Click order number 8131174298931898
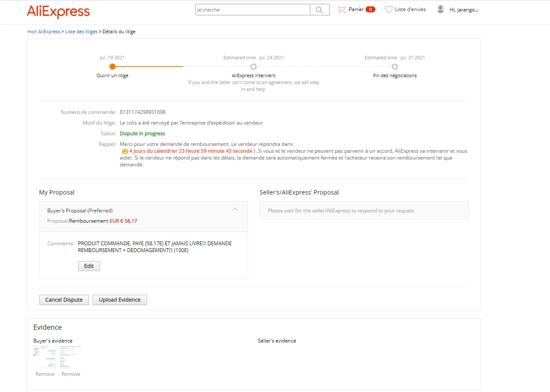The height and width of the screenshot is (392, 550). click(143, 112)
